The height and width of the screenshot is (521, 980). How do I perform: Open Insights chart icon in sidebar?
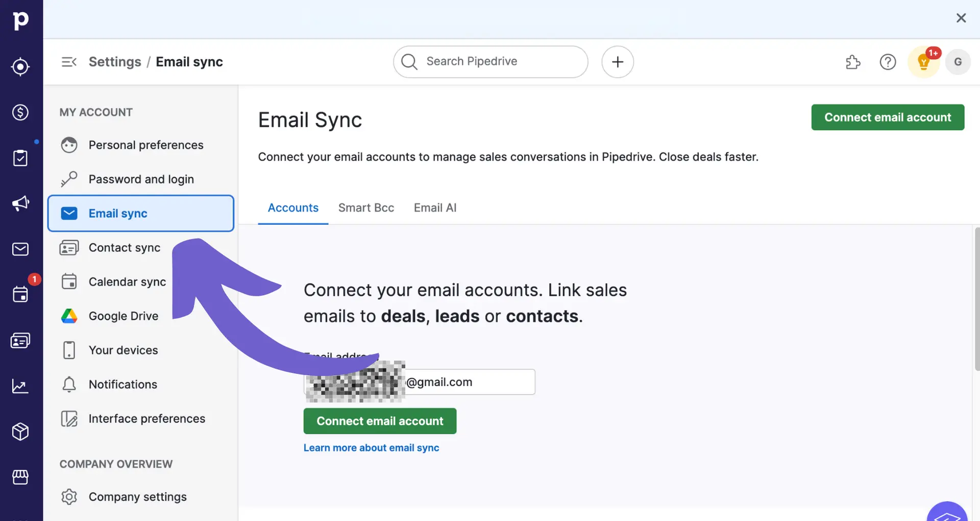(20, 386)
